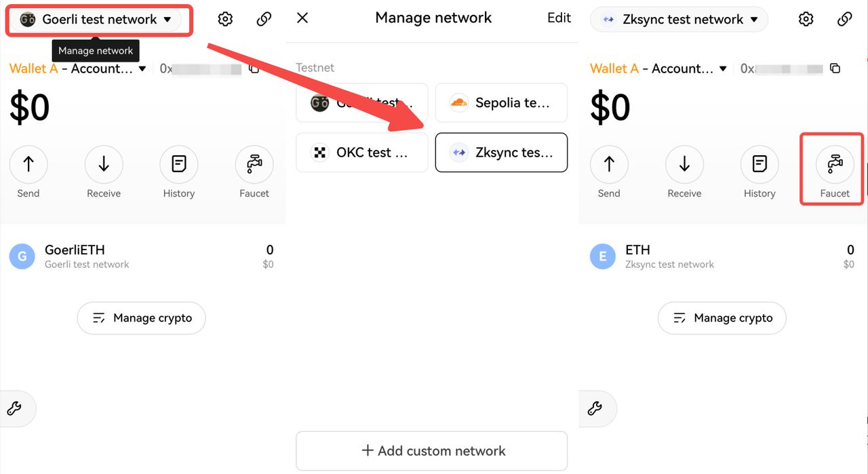This screenshot has height=474, width=868.
Task: Choose the Zksync testnet network option
Action: click(x=501, y=153)
